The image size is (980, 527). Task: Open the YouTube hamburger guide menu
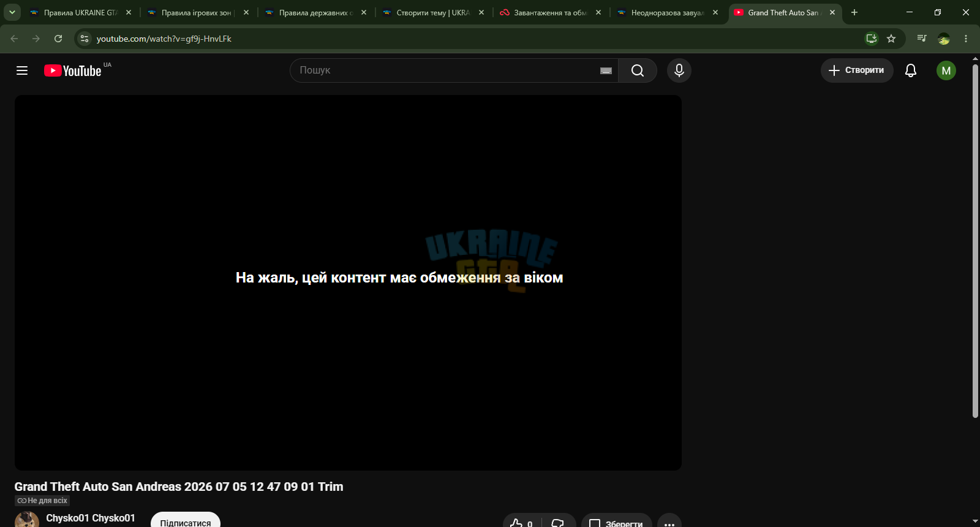click(22, 70)
